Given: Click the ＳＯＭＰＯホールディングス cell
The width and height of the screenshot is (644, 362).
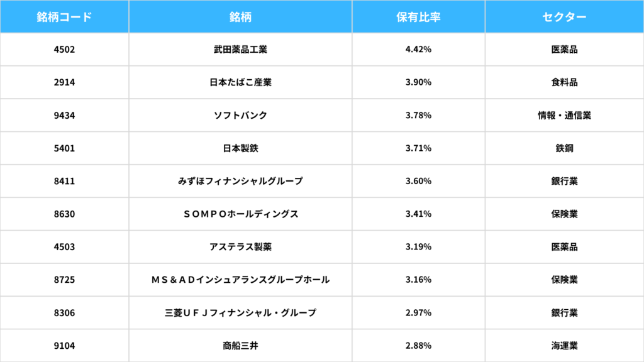Looking at the screenshot, I should click(240, 214).
